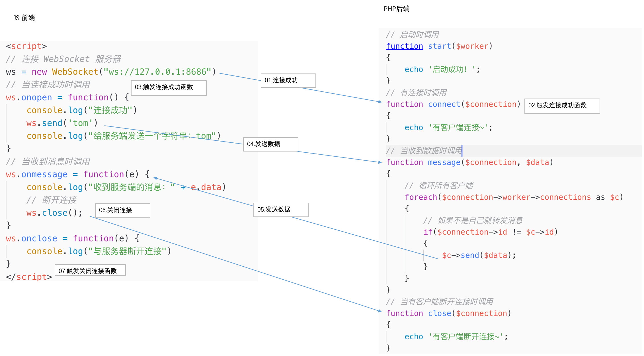Select the comment '如果不是自己就转发消息'
Screen dimensions: 644x356
473,220
